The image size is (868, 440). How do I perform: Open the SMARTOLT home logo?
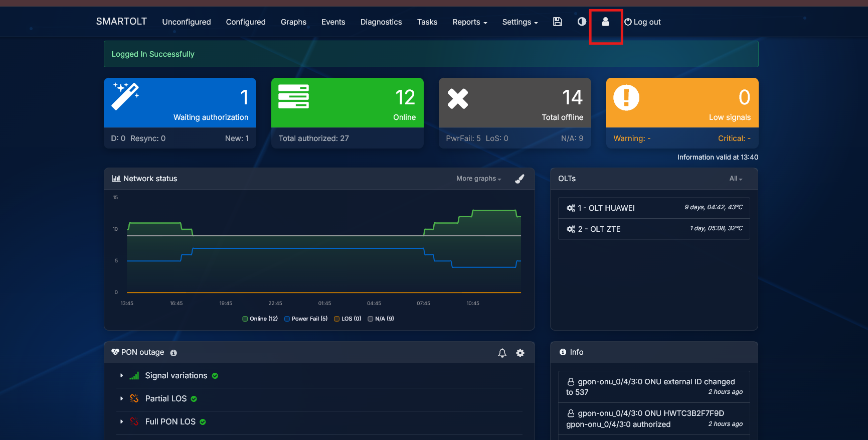[121, 22]
